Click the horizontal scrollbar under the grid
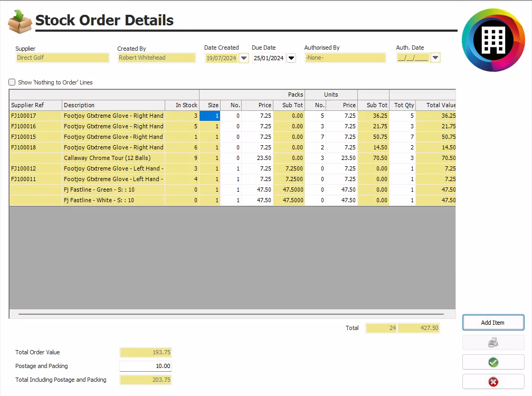This screenshot has width=532, height=396. [x=231, y=314]
